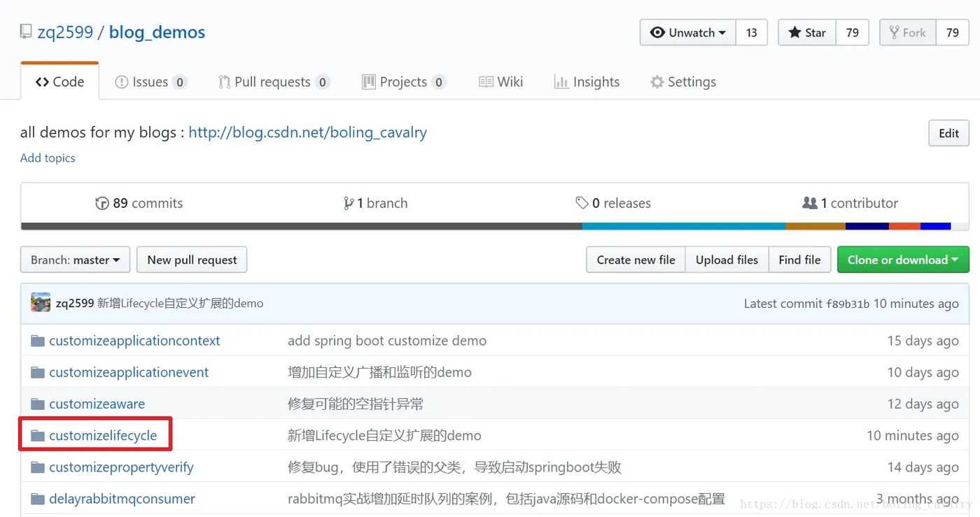
Task: Click the Upload files button
Action: coord(727,260)
